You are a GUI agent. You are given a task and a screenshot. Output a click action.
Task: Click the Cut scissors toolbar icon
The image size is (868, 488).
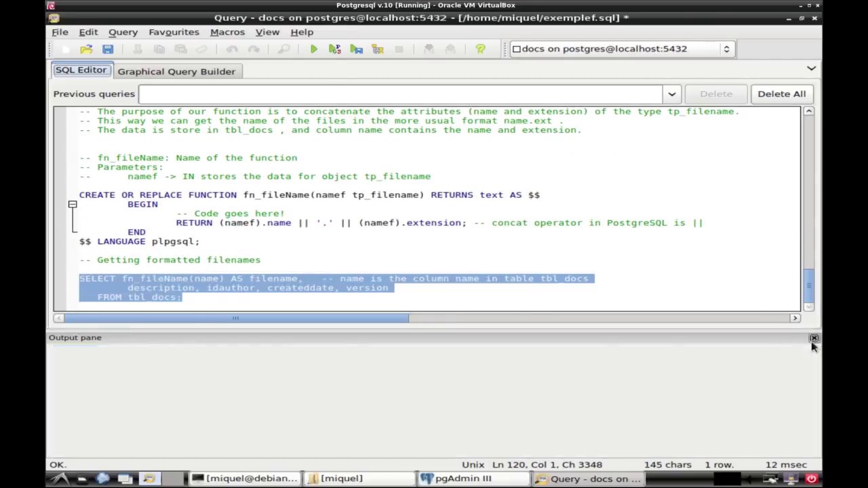(x=137, y=49)
